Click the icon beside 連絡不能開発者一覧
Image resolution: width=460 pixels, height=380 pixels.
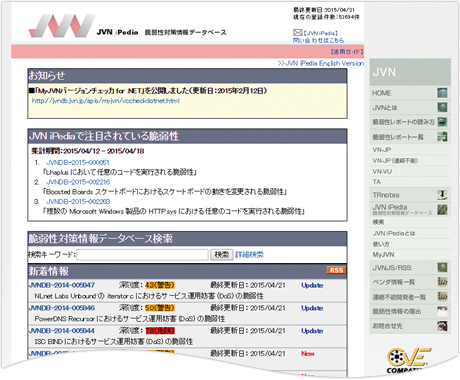click(442, 297)
